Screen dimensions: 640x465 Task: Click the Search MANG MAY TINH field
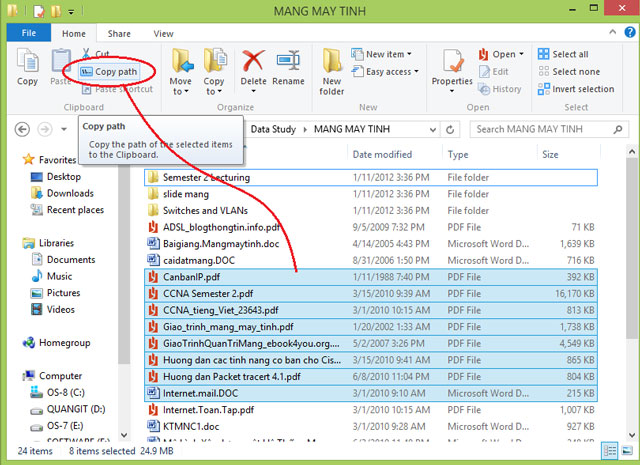coord(549,129)
